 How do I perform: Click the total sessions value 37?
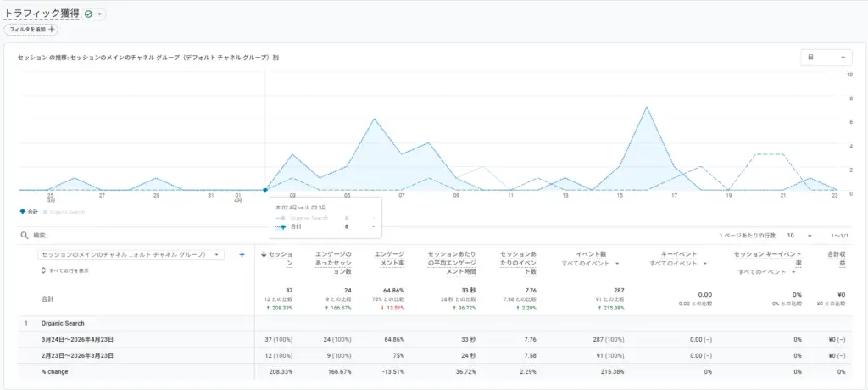289,290
